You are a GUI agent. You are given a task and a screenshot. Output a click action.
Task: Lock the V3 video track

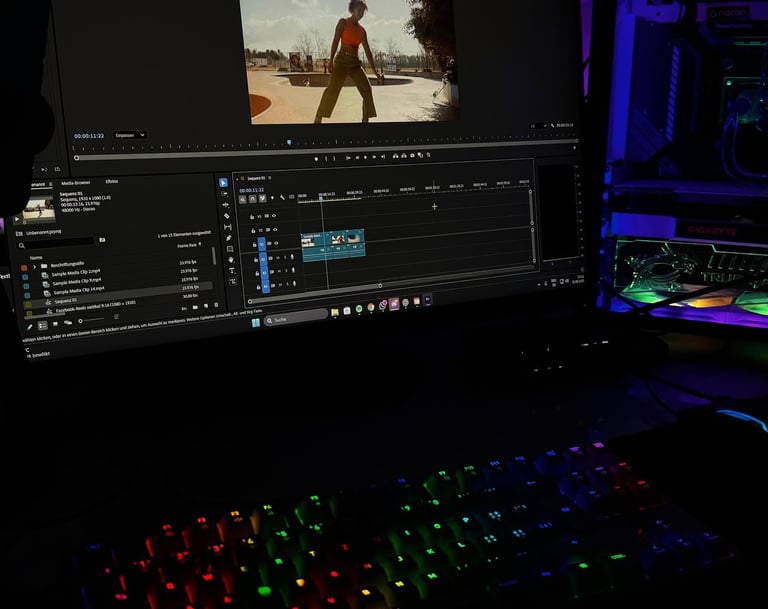tap(252, 217)
